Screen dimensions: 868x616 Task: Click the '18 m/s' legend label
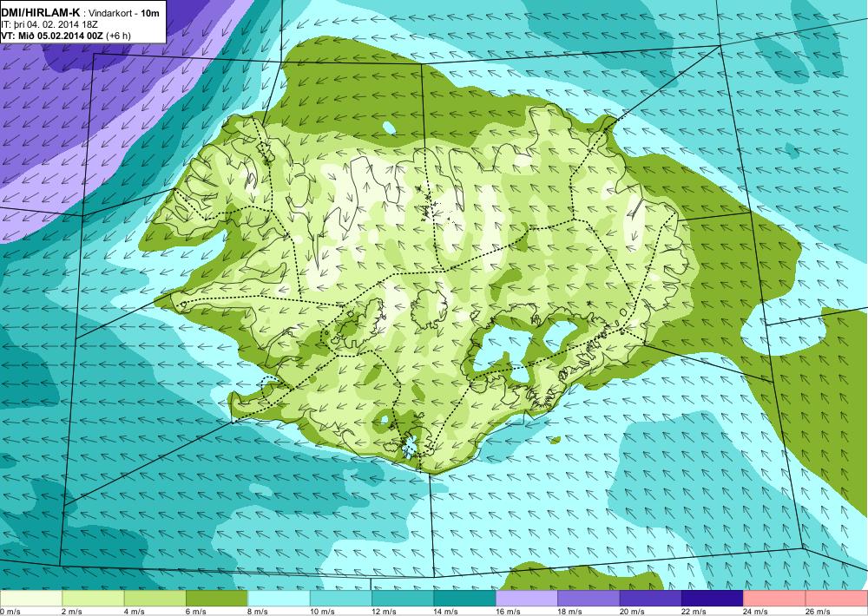point(571,612)
